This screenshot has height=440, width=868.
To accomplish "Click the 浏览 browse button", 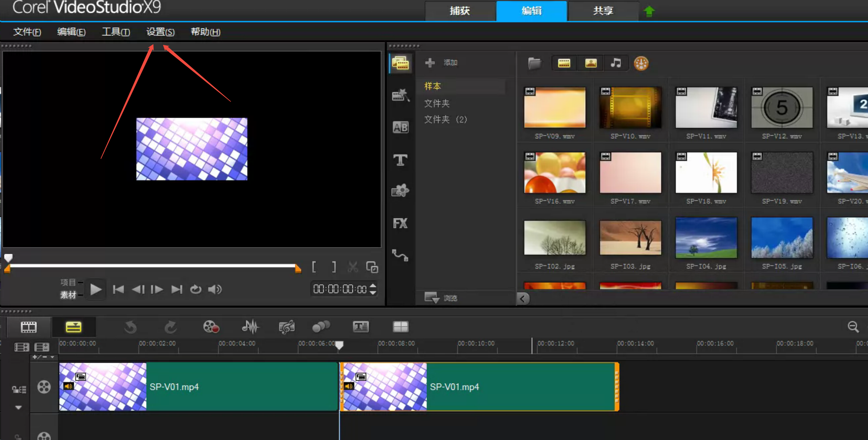I will click(x=441, y=298).
